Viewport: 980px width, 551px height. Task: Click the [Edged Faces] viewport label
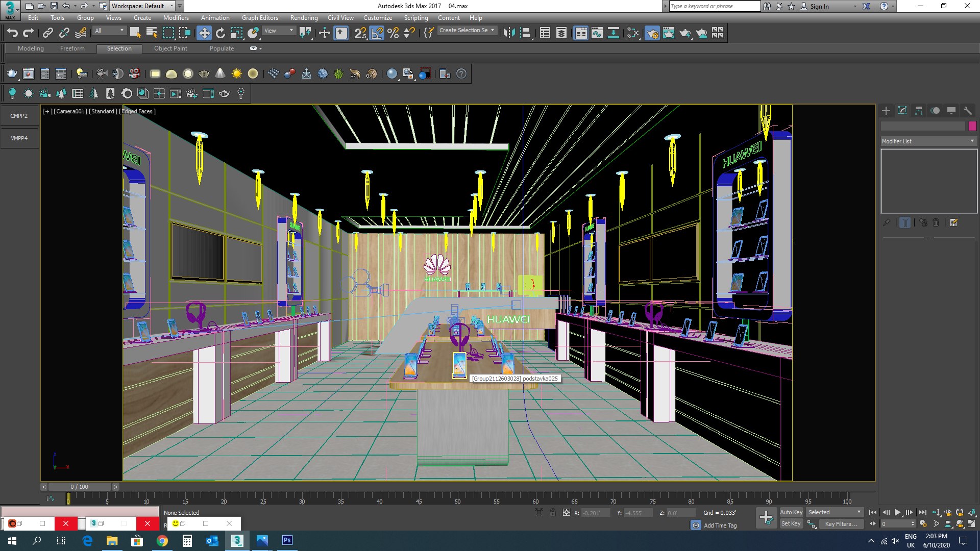point(137,111)
